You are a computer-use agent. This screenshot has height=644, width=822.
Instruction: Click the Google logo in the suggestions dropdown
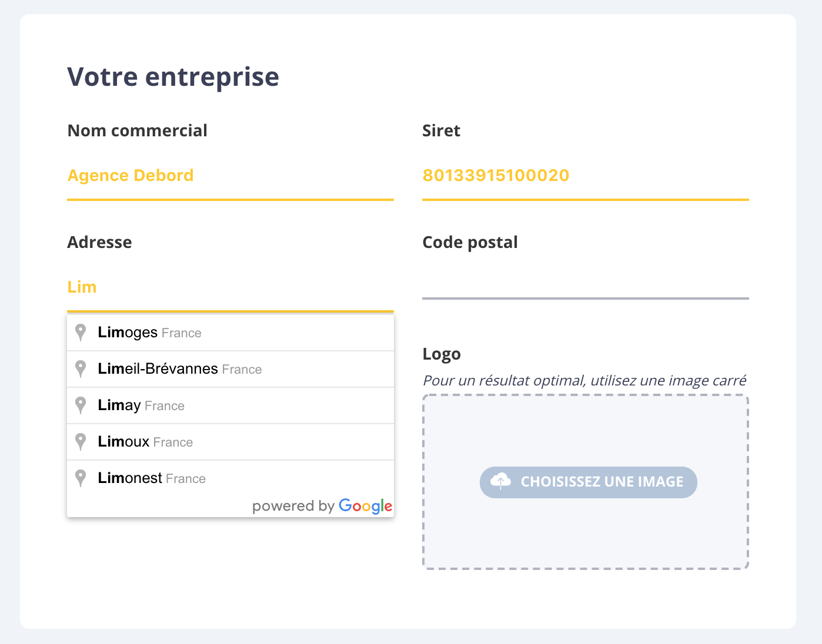pyautogui.click(x=365, y=506)
